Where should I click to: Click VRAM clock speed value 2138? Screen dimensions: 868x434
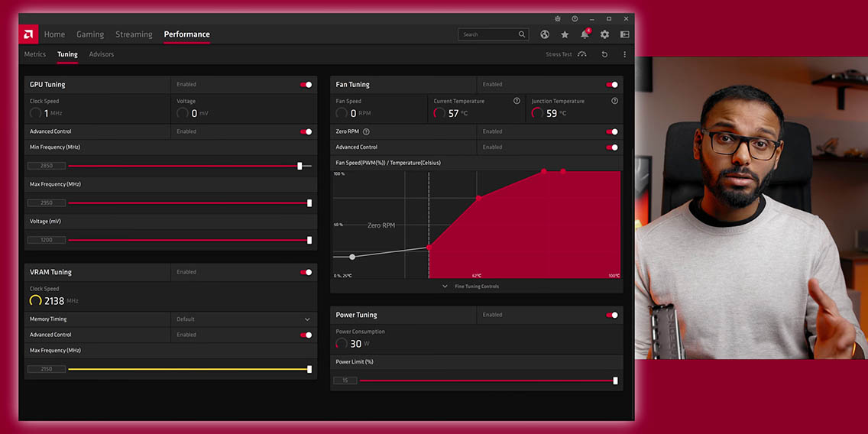pyautogui.click(x=54, y=300)
